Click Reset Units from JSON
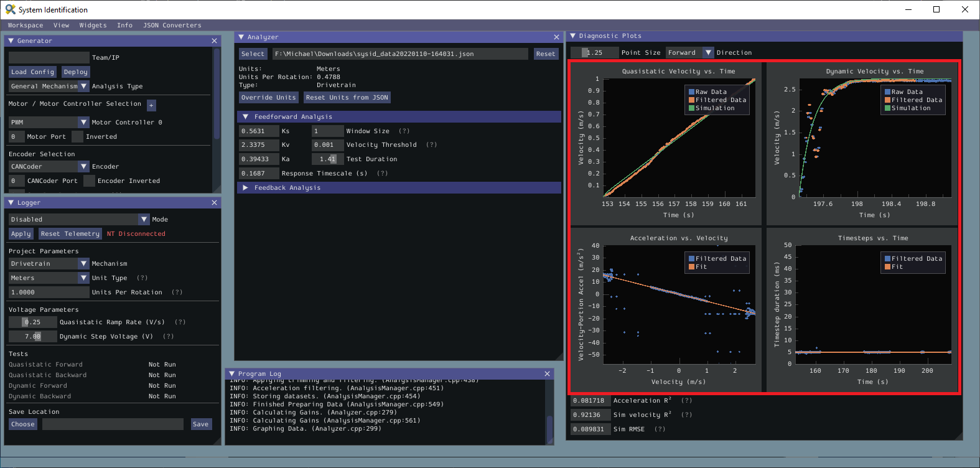This screenshot has width=980, height=468. coord(347,98)
